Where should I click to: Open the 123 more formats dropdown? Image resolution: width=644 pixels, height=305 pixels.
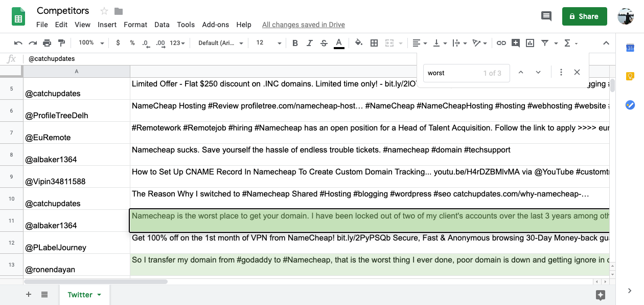coord(177,43)
